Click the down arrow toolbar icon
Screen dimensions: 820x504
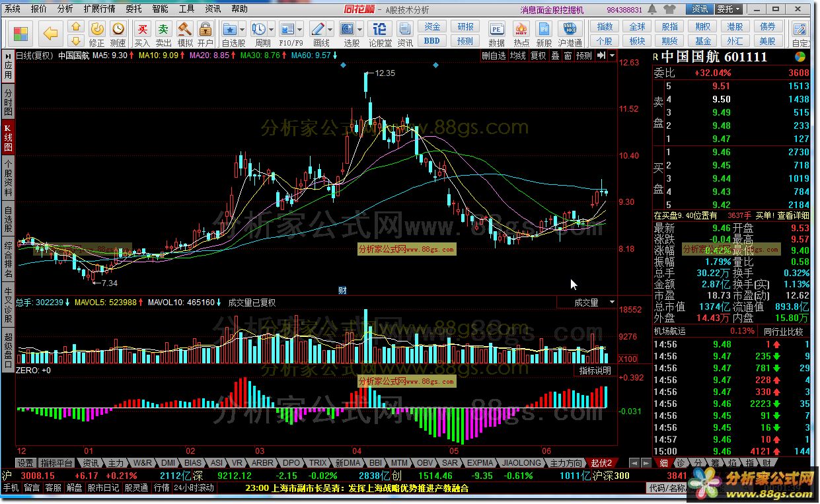76,40
